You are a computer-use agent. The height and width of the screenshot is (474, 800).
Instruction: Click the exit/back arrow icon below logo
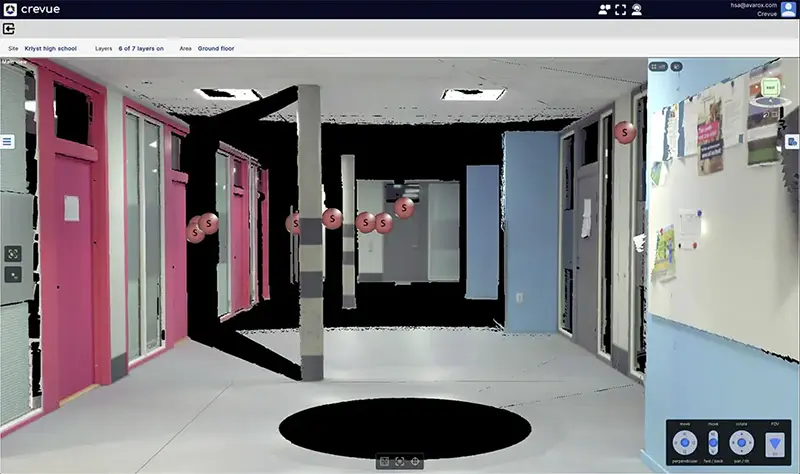tap(9, 29)
